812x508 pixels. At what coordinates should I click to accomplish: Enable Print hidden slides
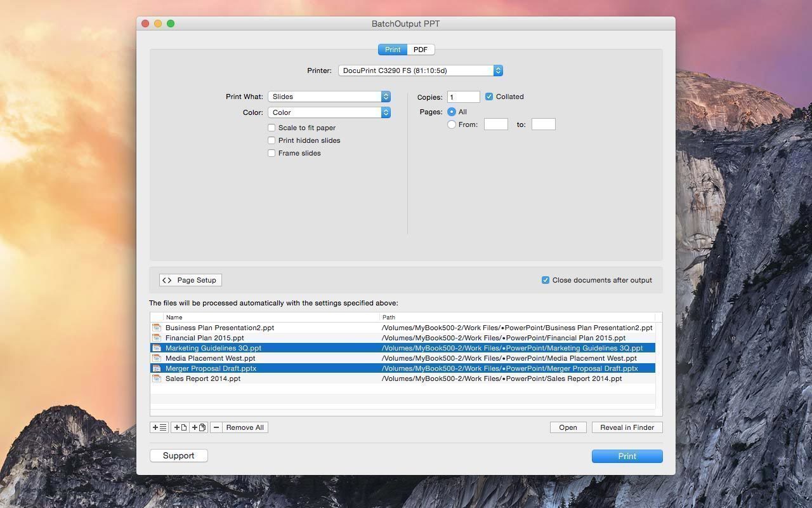tap(272, 140)
